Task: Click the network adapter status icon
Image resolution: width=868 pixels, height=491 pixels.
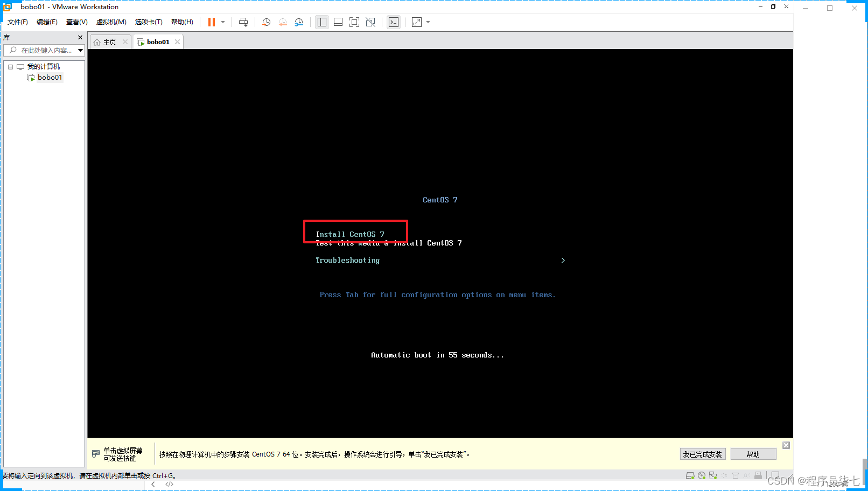Action: pos(712,475)
